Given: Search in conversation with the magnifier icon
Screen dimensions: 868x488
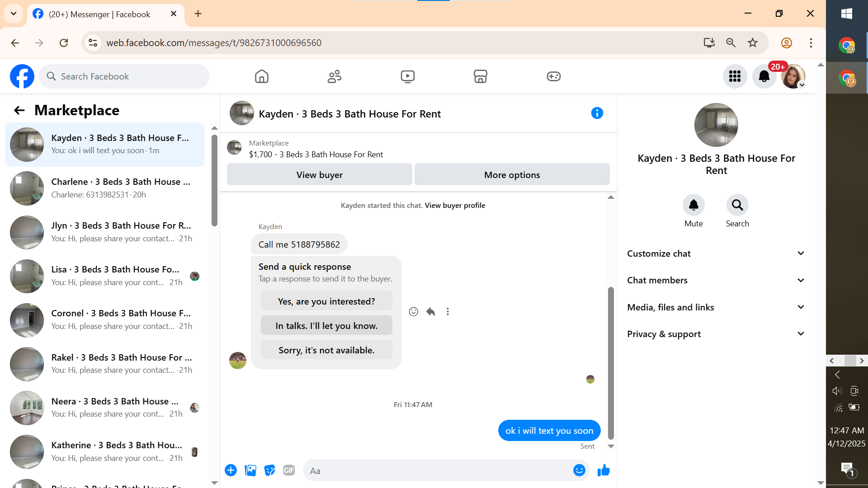Looking at the screenshot, I should 737,206.
